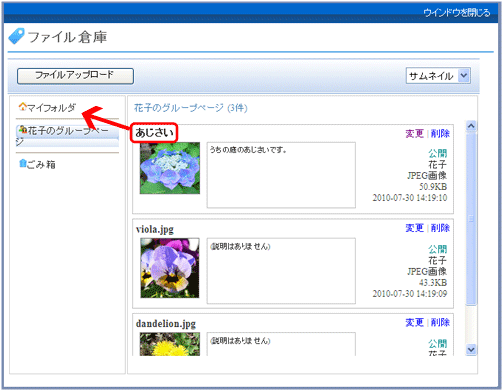Click the scroll down arrow of file list
Image resolution: width=504 pixels, height=392 pixels.
tap(471, 349)
